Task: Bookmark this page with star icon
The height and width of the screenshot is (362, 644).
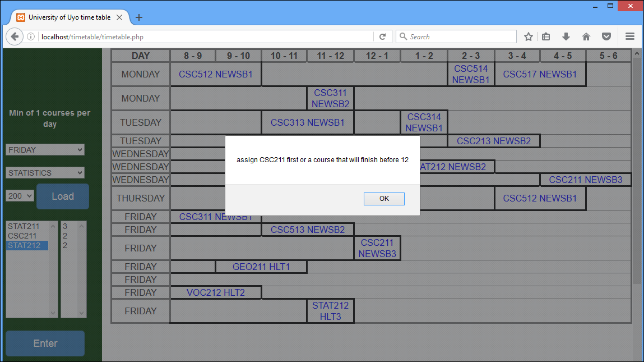Action: click(x=528, y=37)
